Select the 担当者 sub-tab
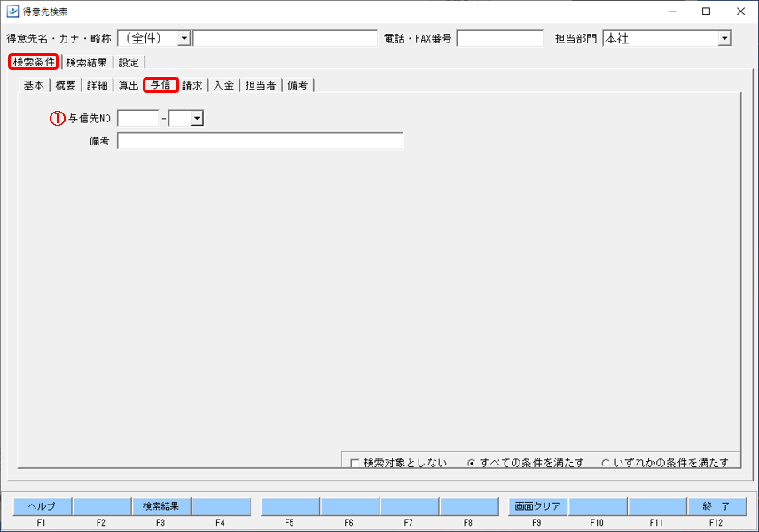759x532 pixels. (261, 85)
